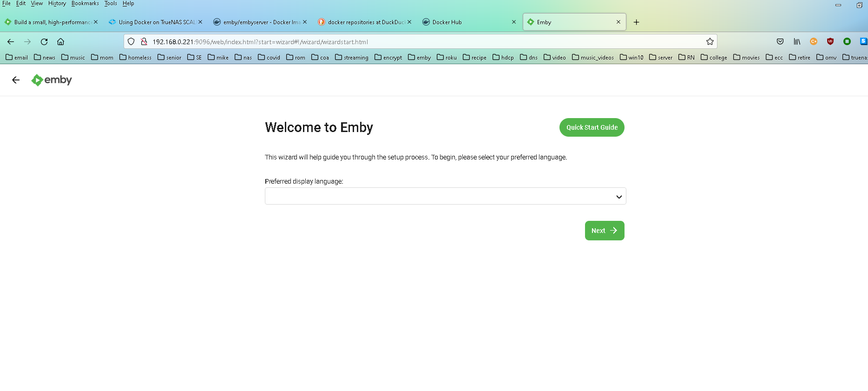The height and width of the screenshot is (391, 868).
Task: Open the Edit menu
Action: (21, 3)
